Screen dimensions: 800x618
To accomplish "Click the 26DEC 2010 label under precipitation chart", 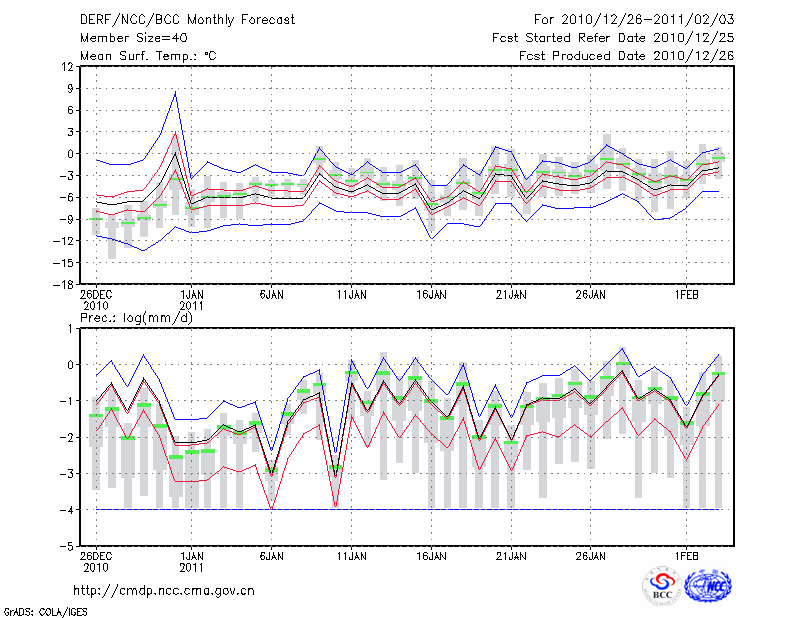I will coord(96,559).
